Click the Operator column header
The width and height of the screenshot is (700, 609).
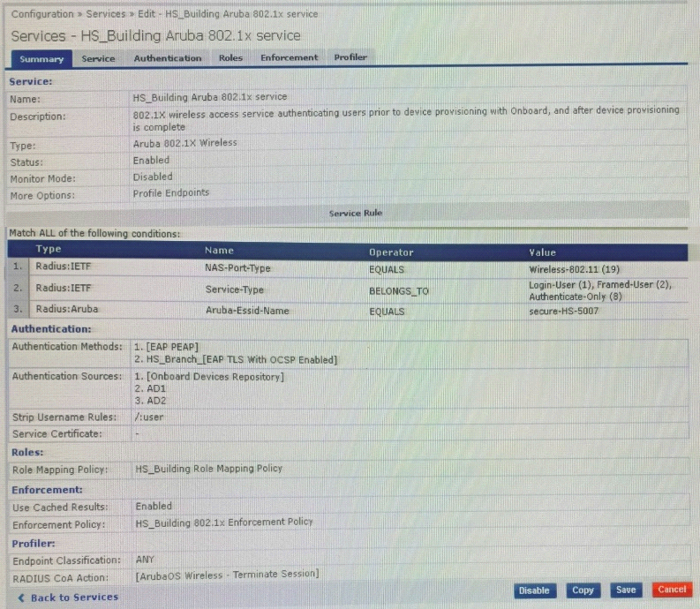pyautogui.click(x=389, y=252)
